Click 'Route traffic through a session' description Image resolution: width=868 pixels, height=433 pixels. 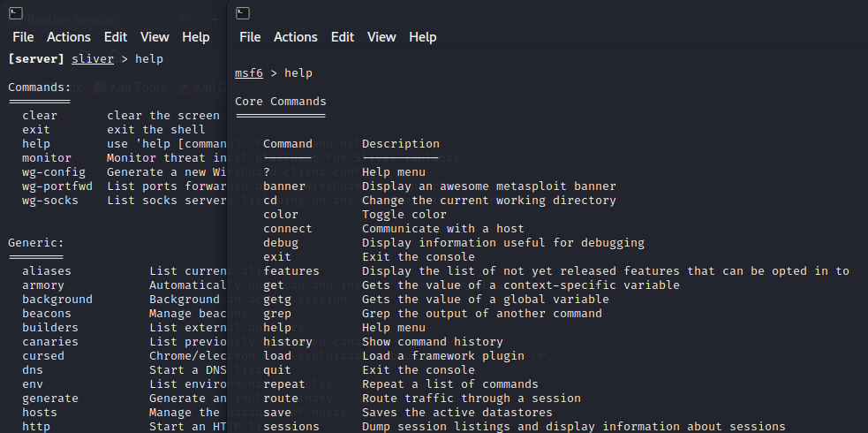coord(472,399)
